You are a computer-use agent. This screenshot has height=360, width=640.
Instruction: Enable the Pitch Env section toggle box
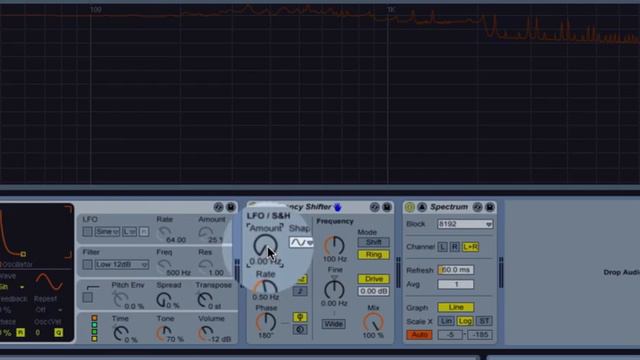tap(87, 298)
